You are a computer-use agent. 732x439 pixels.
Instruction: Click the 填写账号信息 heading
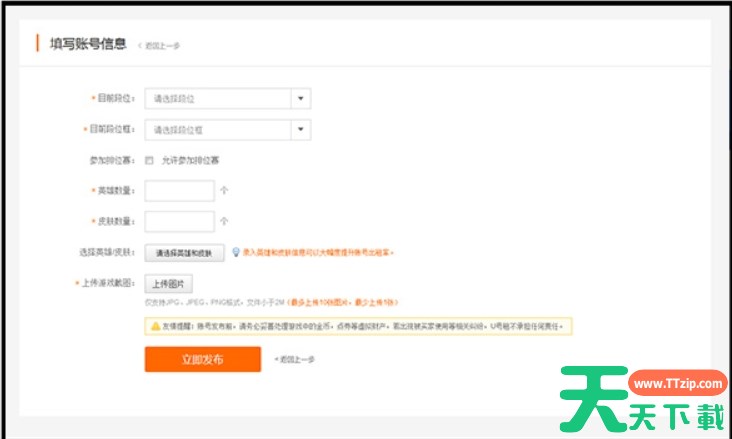[88, 44]
